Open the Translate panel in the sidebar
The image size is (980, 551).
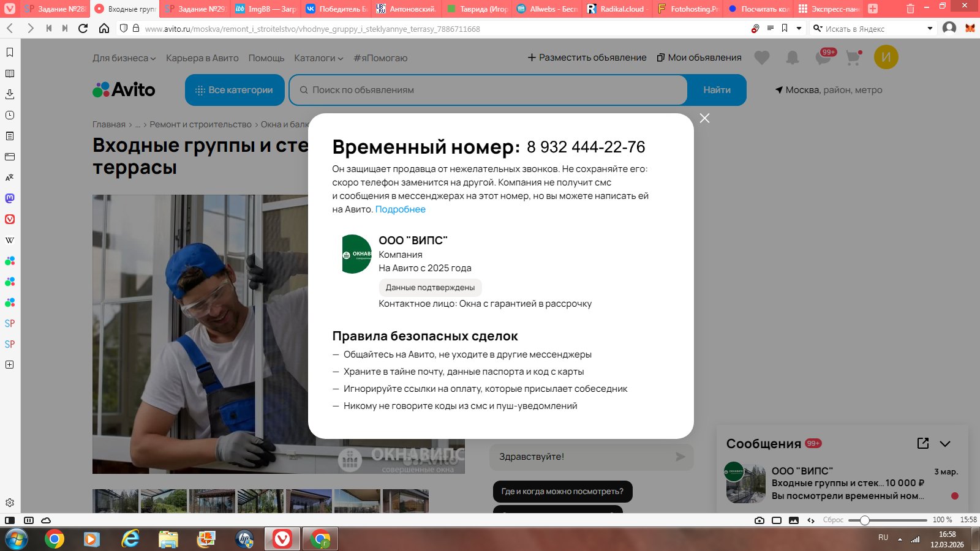pos(10,178)
